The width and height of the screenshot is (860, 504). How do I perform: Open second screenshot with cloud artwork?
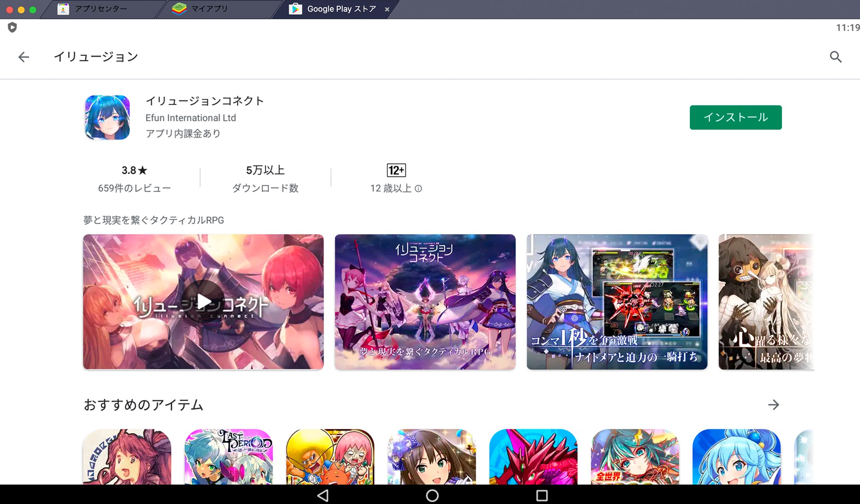click(x=425, y=302)
